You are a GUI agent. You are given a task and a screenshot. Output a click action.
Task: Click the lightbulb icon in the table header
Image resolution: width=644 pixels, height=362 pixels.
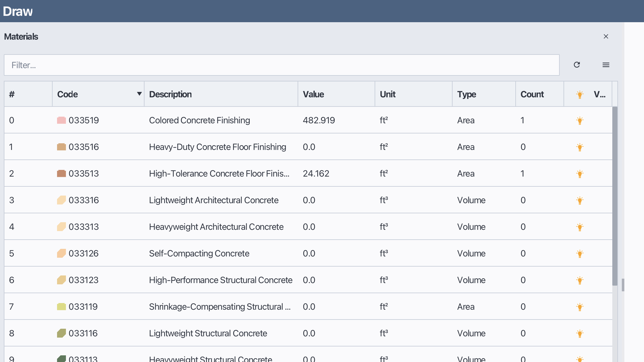coord(580,94)
